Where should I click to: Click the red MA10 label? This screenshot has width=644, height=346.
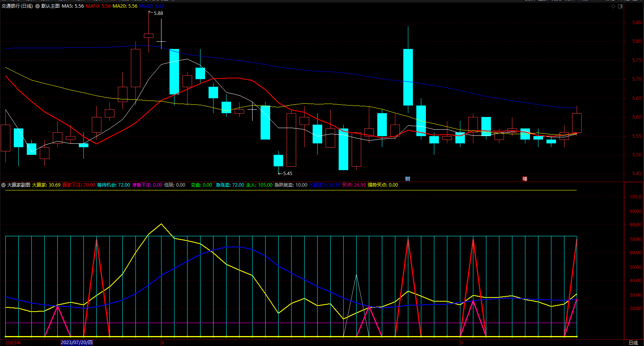98,6
